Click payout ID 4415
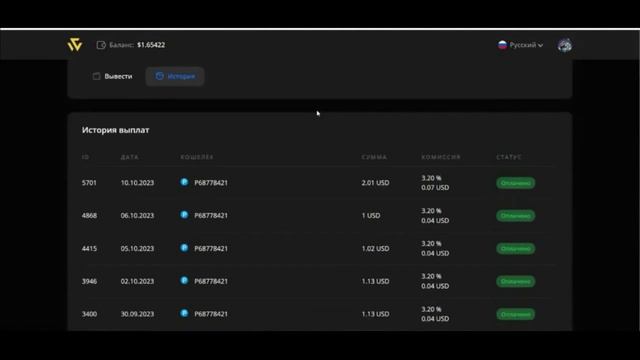This screenshot has width=640, height=360. (89, 249)
